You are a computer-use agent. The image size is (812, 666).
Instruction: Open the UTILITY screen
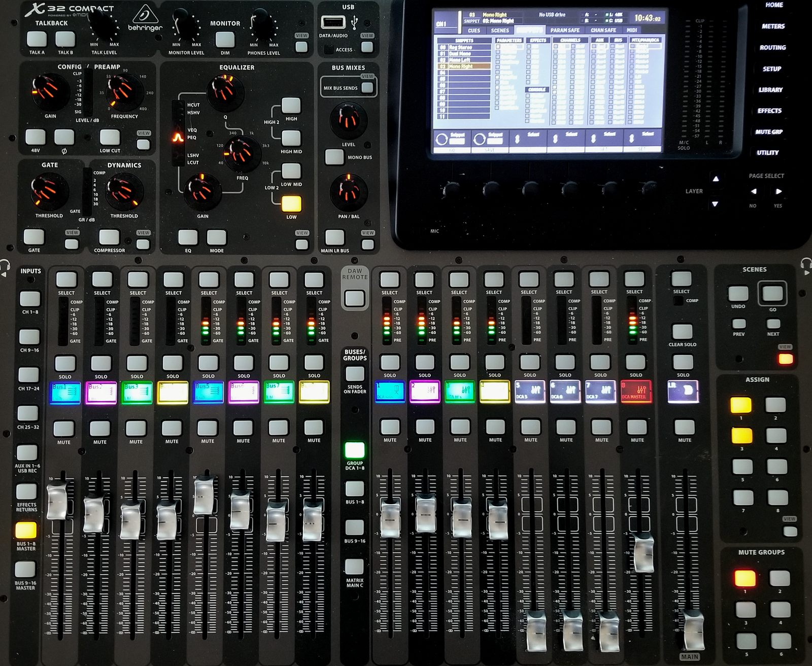pyautogui.click(x=767, y=153)
